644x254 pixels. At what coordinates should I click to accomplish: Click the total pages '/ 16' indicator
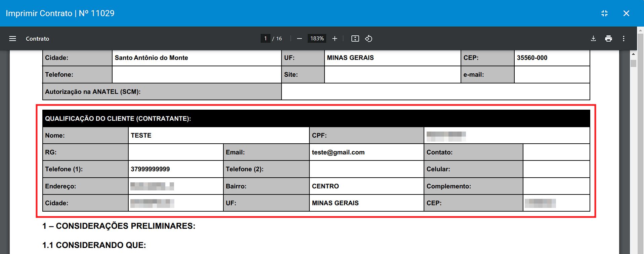[x=277, y=39]
